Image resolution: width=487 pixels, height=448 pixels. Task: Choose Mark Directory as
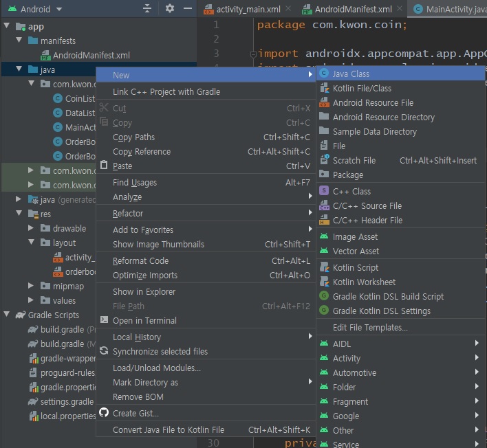[x=206, y=382]
